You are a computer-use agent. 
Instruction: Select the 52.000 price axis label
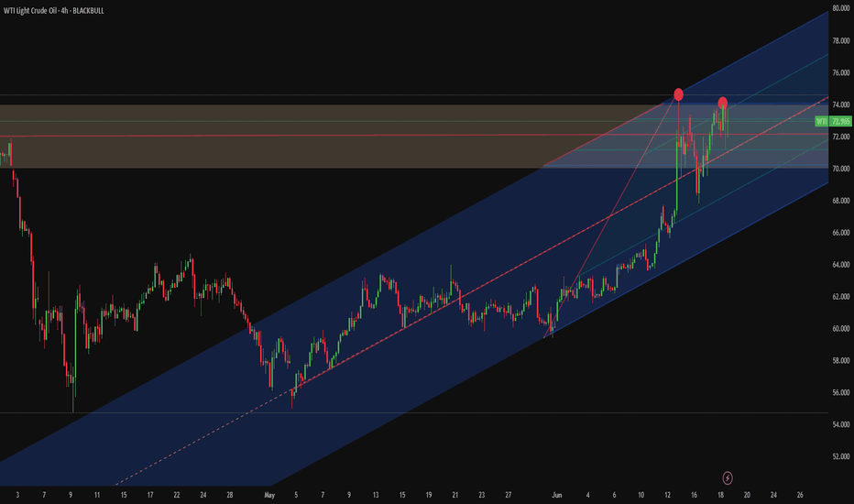pyautogui.click(x=841, y=456)
